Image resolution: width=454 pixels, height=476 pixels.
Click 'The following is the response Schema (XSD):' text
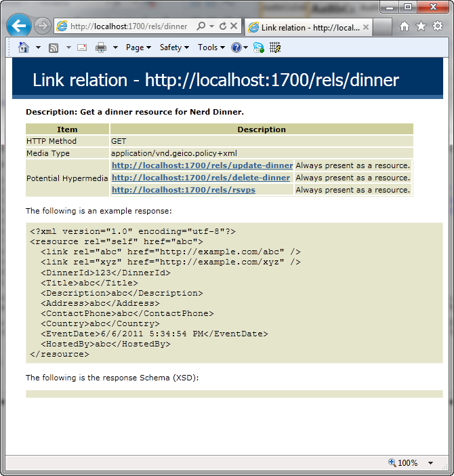click(x=112, y=378)
